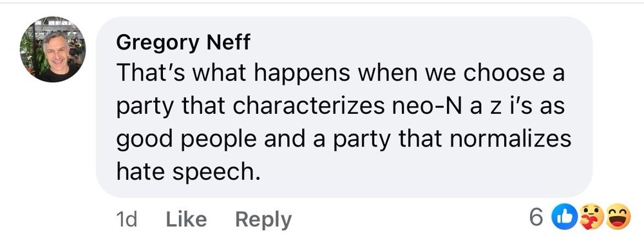Click the text 'That's what happens' in the comment

(x=233, y=74)
